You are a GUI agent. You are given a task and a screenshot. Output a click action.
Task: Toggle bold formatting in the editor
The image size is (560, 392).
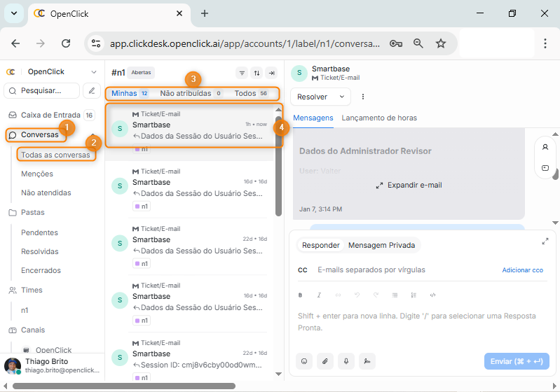301,295
